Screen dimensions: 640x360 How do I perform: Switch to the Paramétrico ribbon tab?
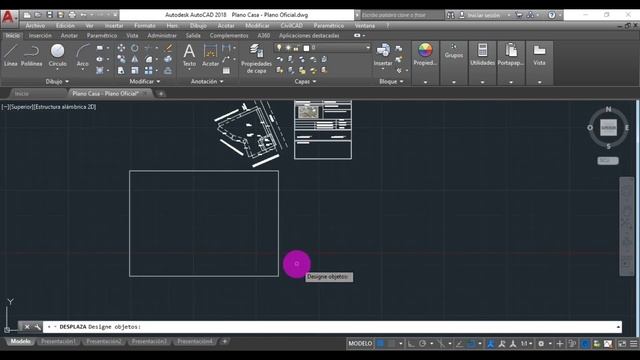tap(102, 36)
